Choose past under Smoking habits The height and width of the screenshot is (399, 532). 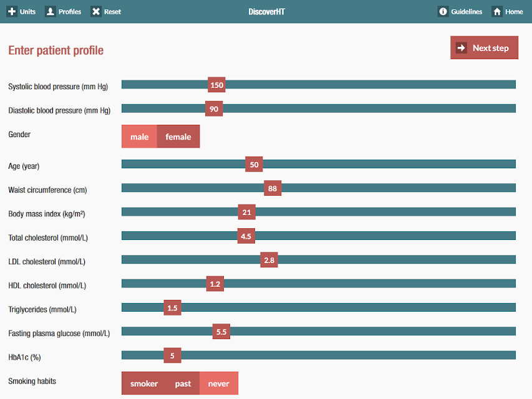click(x=183, y=383)
